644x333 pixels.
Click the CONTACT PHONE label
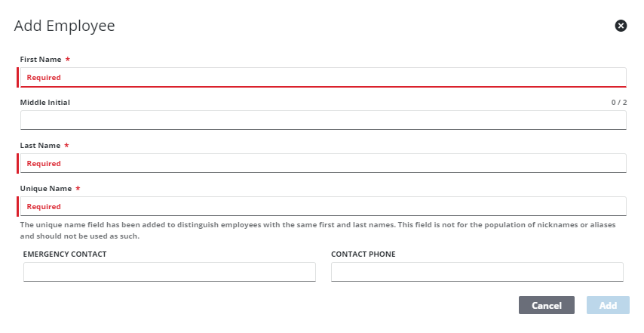[363, 254]
